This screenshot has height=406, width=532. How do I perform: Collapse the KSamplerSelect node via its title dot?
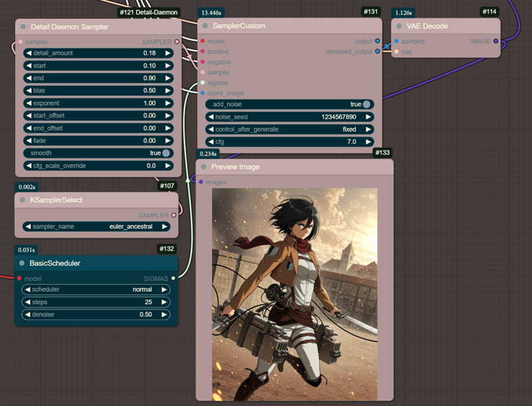[x=23, y=200]
